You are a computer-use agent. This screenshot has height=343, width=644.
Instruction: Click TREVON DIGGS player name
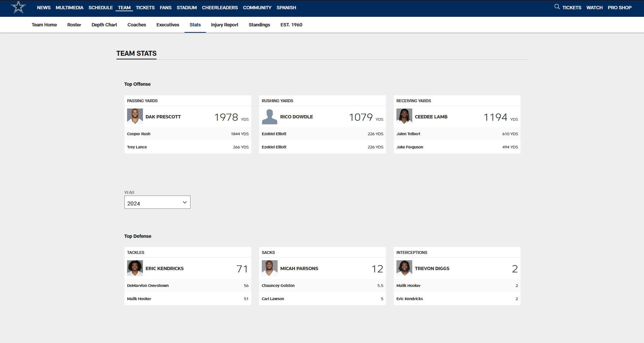432,268
